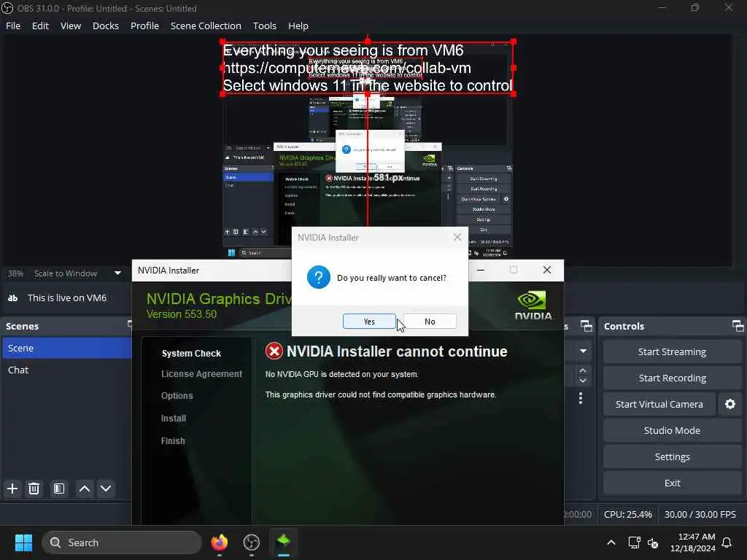747x560 pixels.
Task: Switch to OBS Studio taskbar icon
Action: [251, 542]
